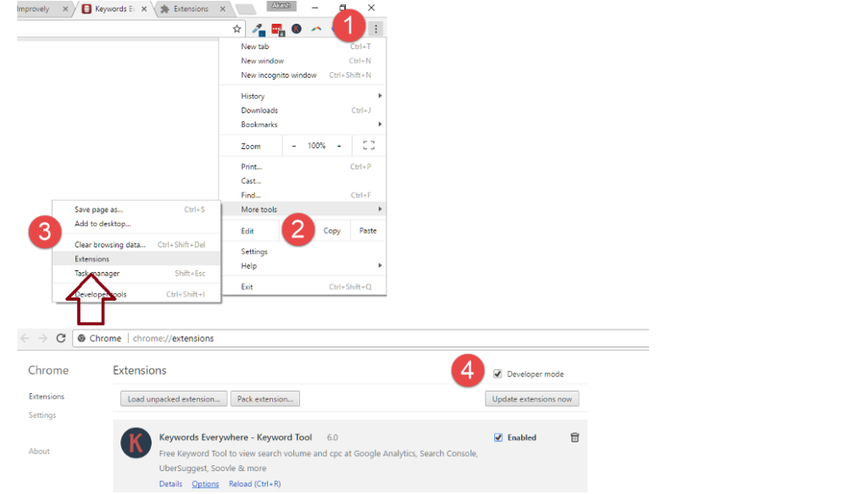
Task: Choose Cast... from the menu
Action: [303, 180]
